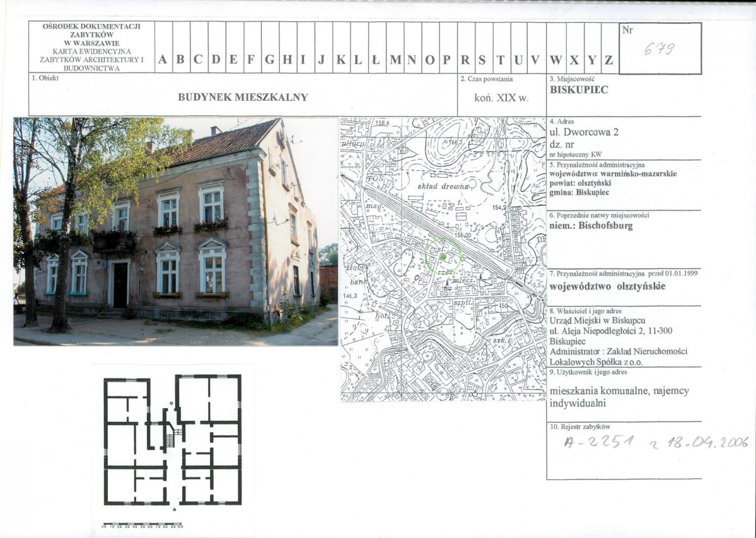Click the topographic location map
Screen dimensions: 756x538
point(443,259)
